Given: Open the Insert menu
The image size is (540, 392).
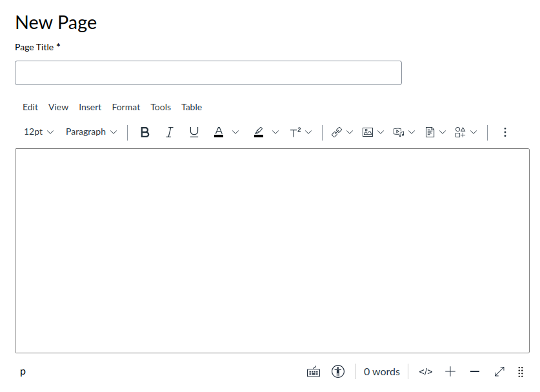Looking at the screenshot, I should pyautogui.click(x=90, y=107).
